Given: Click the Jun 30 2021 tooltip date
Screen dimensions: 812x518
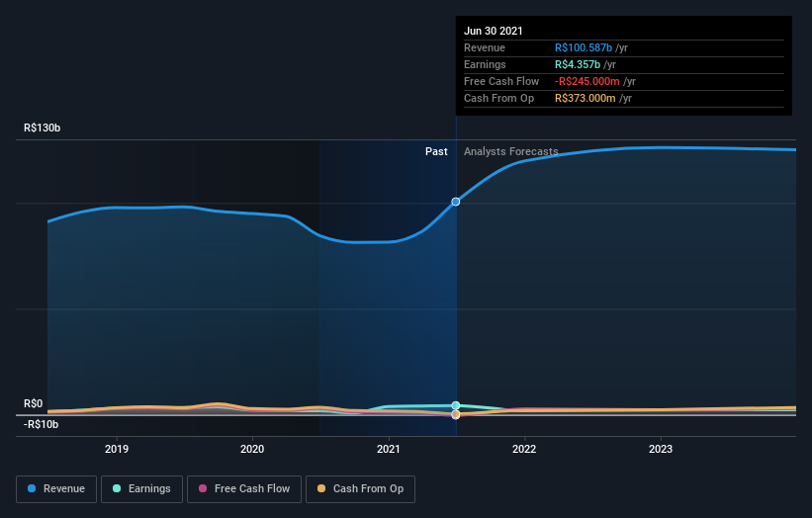Looking at the screenshot, I should (493, 31).
